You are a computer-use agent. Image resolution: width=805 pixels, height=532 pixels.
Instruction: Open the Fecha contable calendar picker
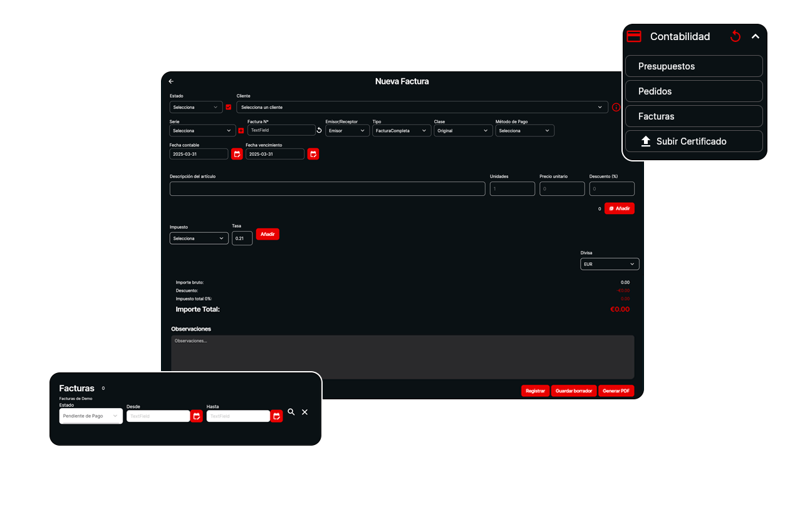point(237,154)
